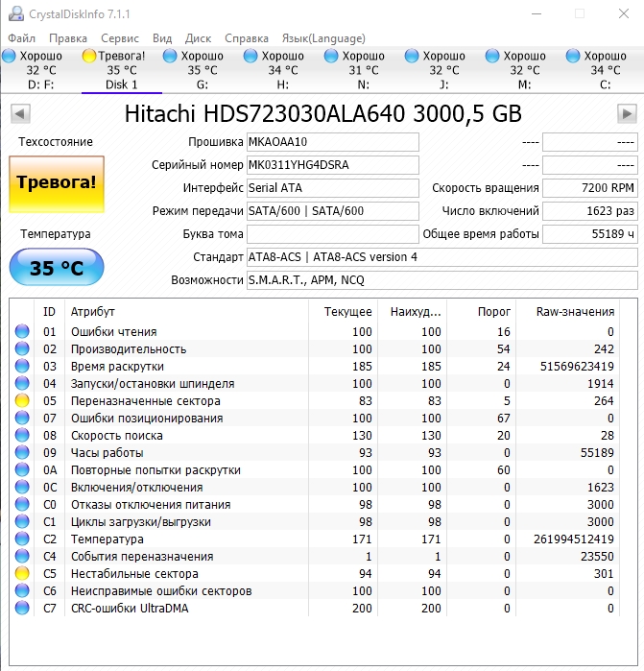Click the power-on count value 1623 раз
The image size is (644, 671).
click(590, 211)
